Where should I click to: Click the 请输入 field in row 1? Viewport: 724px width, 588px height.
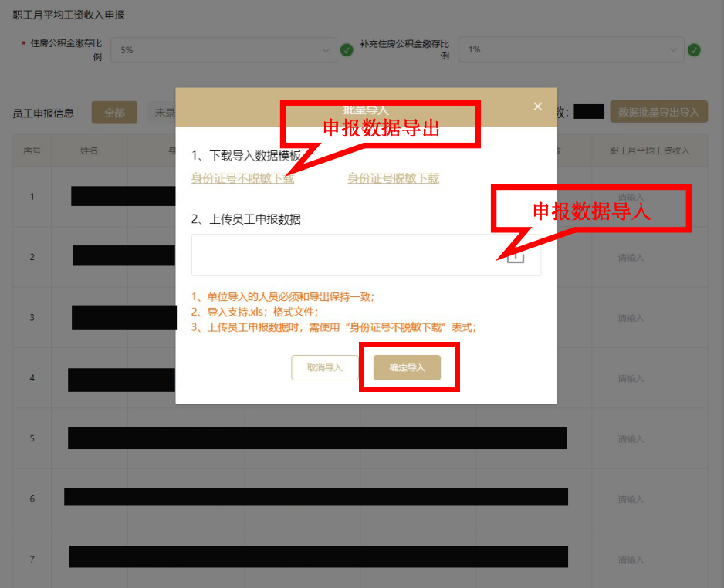click(631, 196)
